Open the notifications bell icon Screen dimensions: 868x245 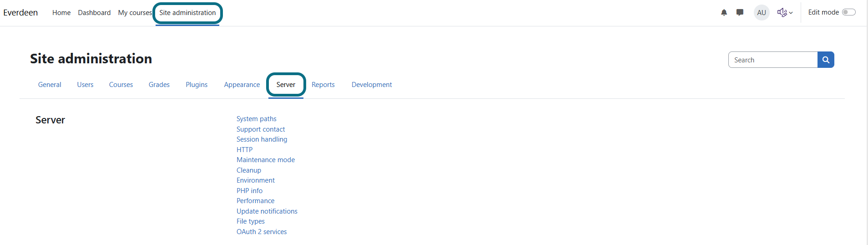pyautogui.click(x=724, y=13)
